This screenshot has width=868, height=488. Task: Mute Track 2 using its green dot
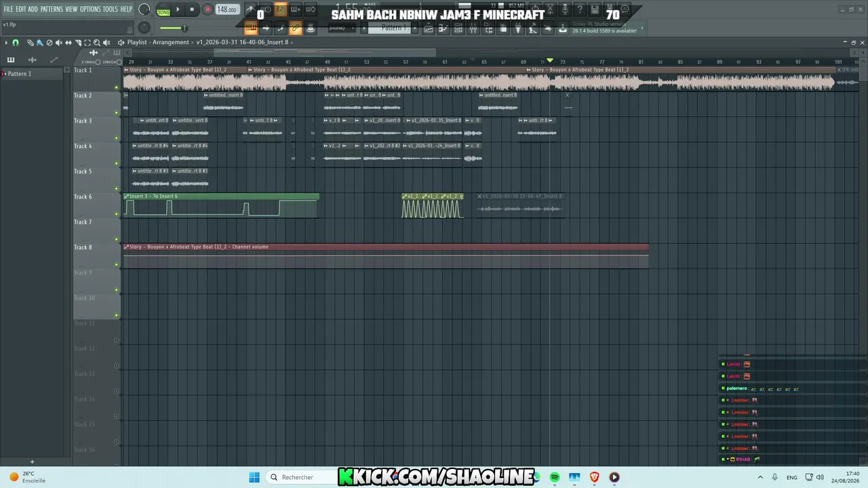click(117, 113)
